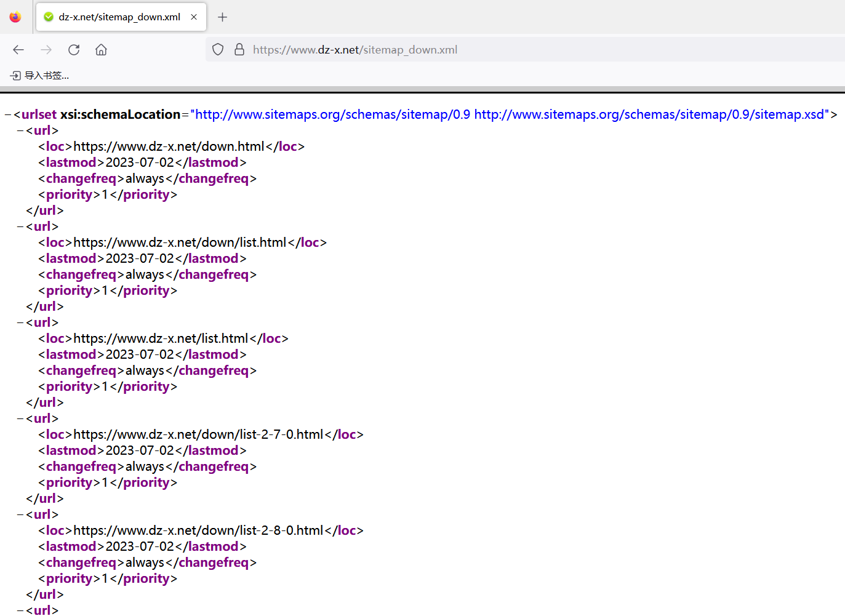Collapse url node for list-2-7-0.html
The image size is (845, 616).
(20, 418)
